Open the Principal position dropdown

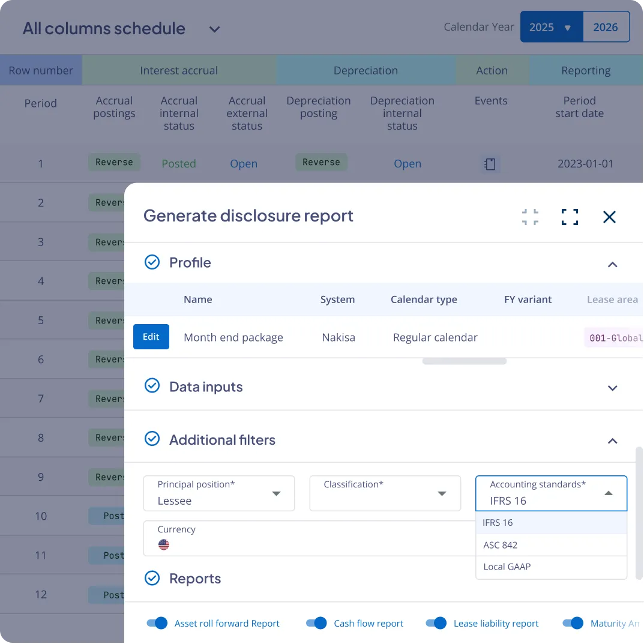click(219, 493)
